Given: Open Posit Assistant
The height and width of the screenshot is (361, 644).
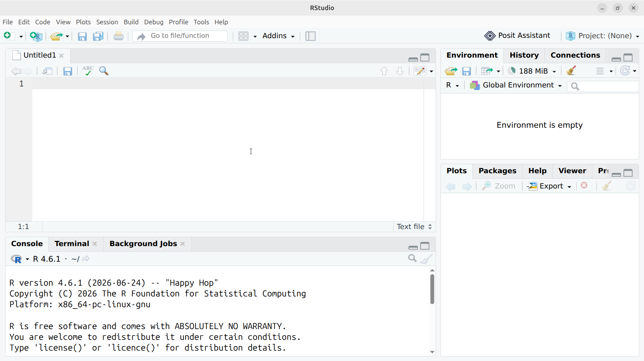Looking at the screenshot, I should pyautogui.click(x=517, y=36).
